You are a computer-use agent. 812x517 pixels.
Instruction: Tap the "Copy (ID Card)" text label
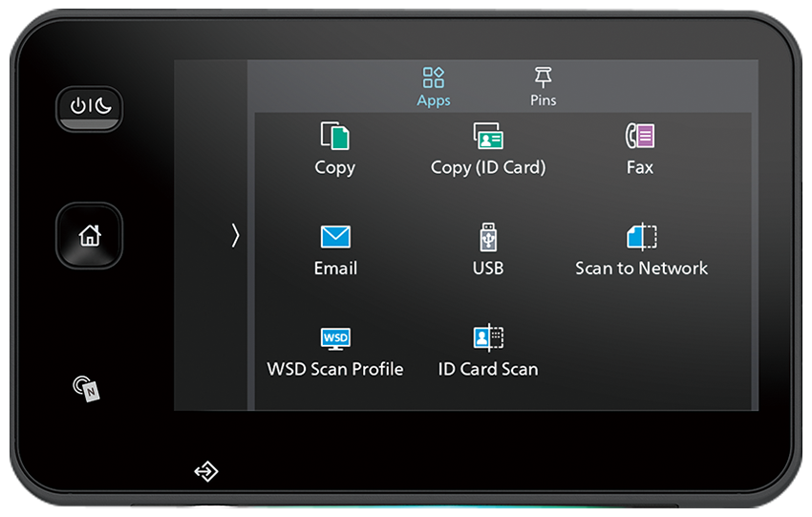(x=488, y=167)
